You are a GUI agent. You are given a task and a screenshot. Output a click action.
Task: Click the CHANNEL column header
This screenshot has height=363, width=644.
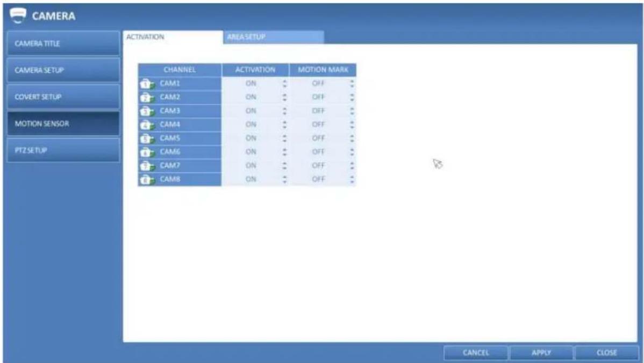coord(180,70)
